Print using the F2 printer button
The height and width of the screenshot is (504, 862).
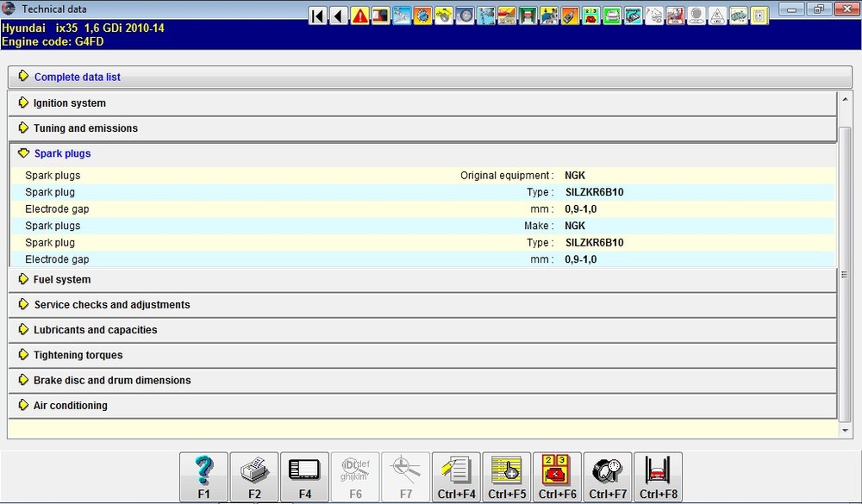click(254, 477)
